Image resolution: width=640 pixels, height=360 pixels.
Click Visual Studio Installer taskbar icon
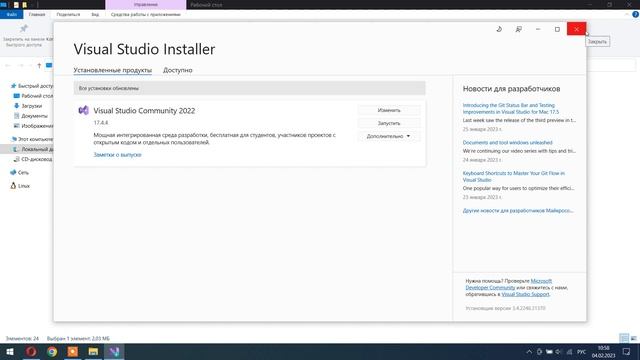pyautogui.click(x=114, y=351)
